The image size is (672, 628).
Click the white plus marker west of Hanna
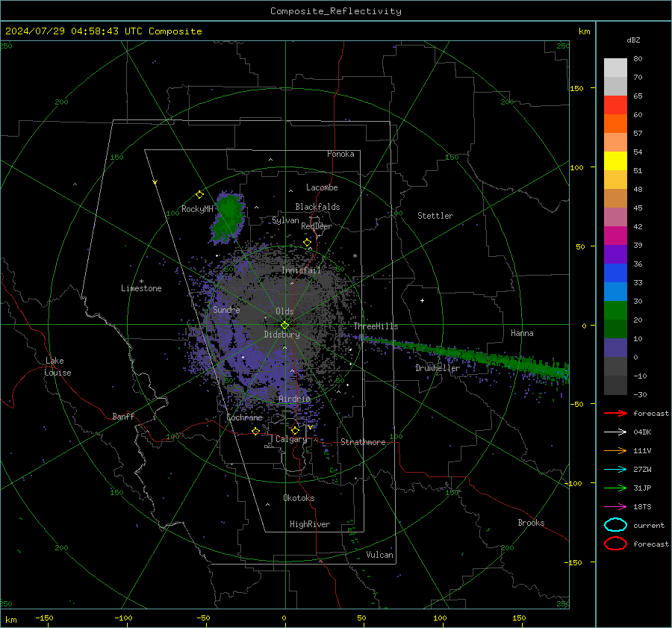[x=422, y=300]
